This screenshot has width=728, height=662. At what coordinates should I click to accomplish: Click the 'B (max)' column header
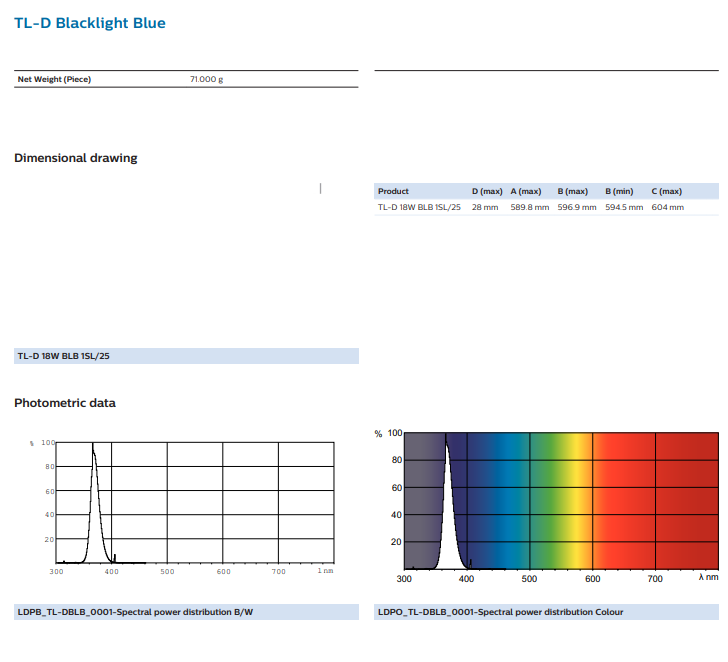[x=572, y=191]
